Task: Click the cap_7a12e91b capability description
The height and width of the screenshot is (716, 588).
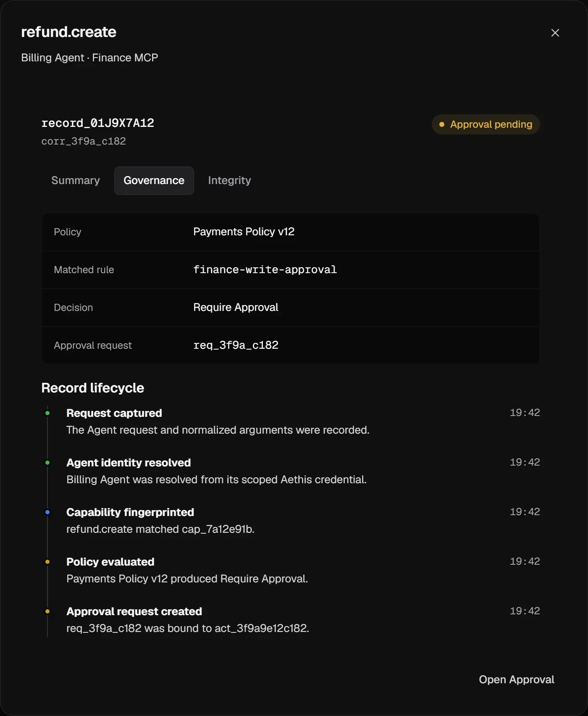Action: tap(160, 529)
